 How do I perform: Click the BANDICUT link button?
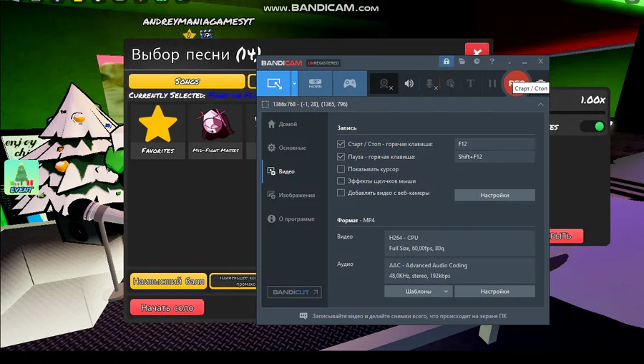coord(295,292)
